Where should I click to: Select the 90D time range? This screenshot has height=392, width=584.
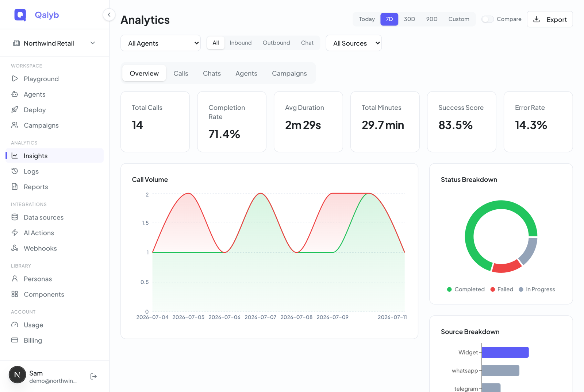(432, 19)
